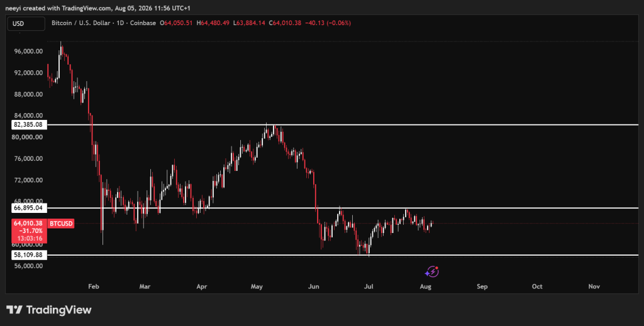Click the Bitcoin / U.S. Dollar symbol title

[x=81, y=23]
